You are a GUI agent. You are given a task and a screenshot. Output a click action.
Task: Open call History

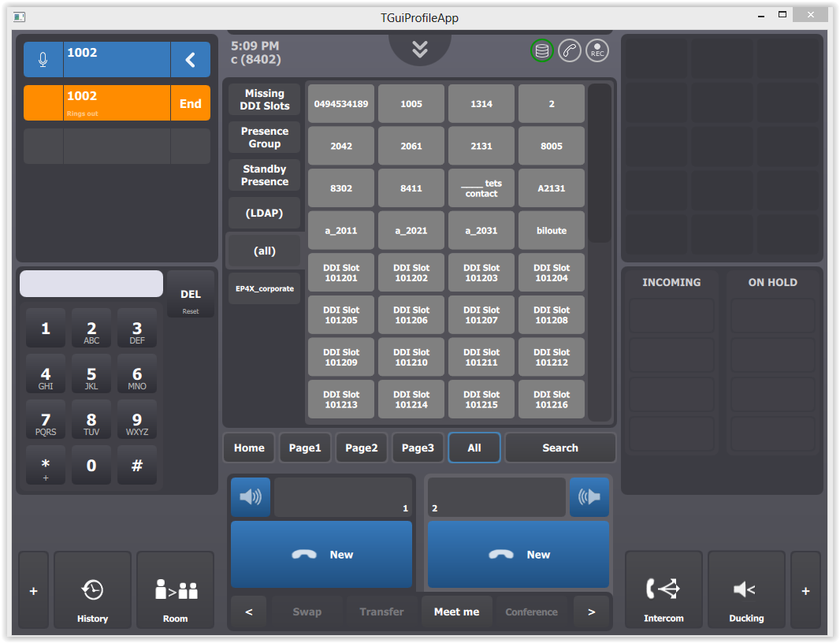pos(93,590)
